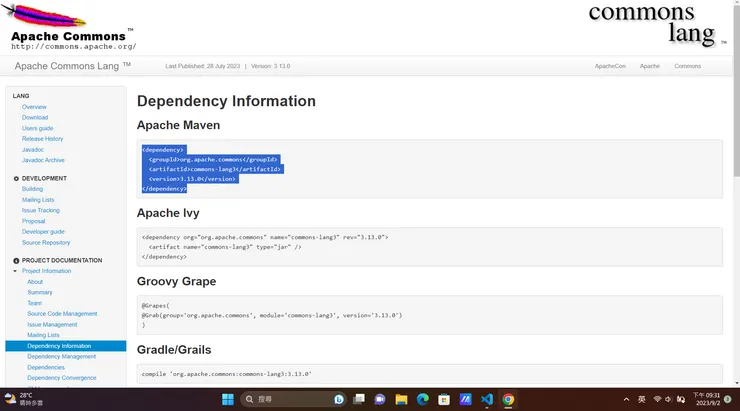Viewport: 740px width, 411px height.
Task: Open the Summary link
Action: tap(40, 293)
